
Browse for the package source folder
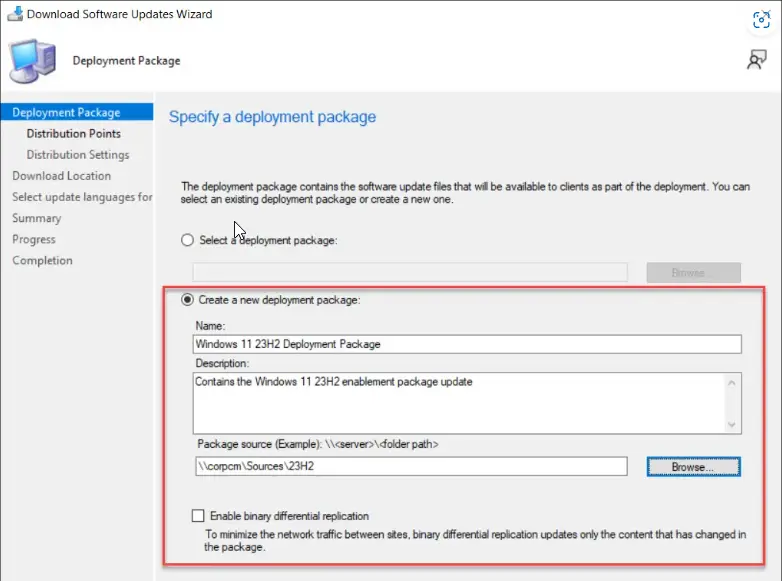(x=693, y=466)
